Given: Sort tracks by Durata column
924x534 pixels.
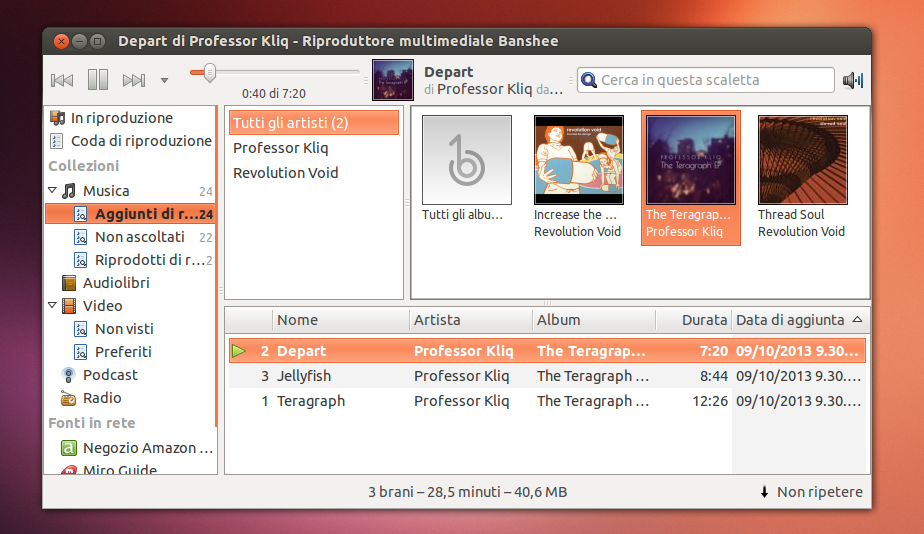Looking at the screenshot, I should pyautogui.click(x=694, y=320).
